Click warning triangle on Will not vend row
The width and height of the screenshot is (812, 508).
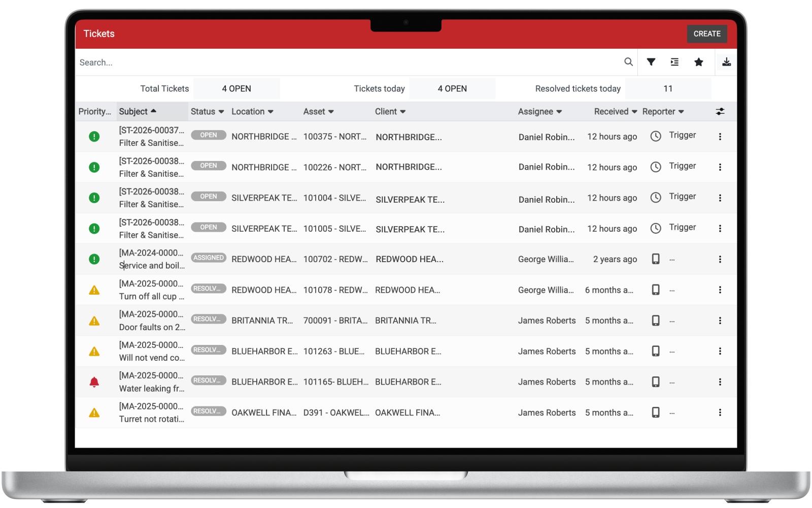94,352
